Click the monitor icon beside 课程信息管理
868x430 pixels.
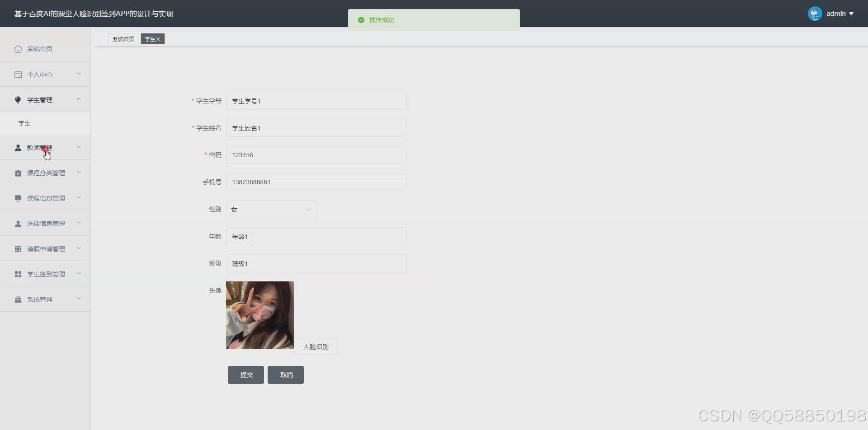pos(18,198)
